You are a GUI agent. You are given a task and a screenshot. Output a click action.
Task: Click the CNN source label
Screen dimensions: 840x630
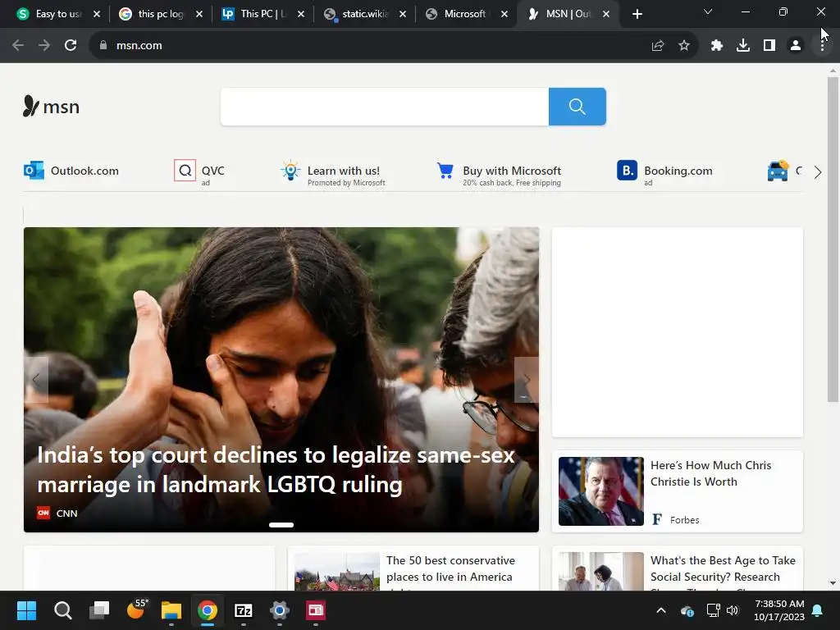66,514
